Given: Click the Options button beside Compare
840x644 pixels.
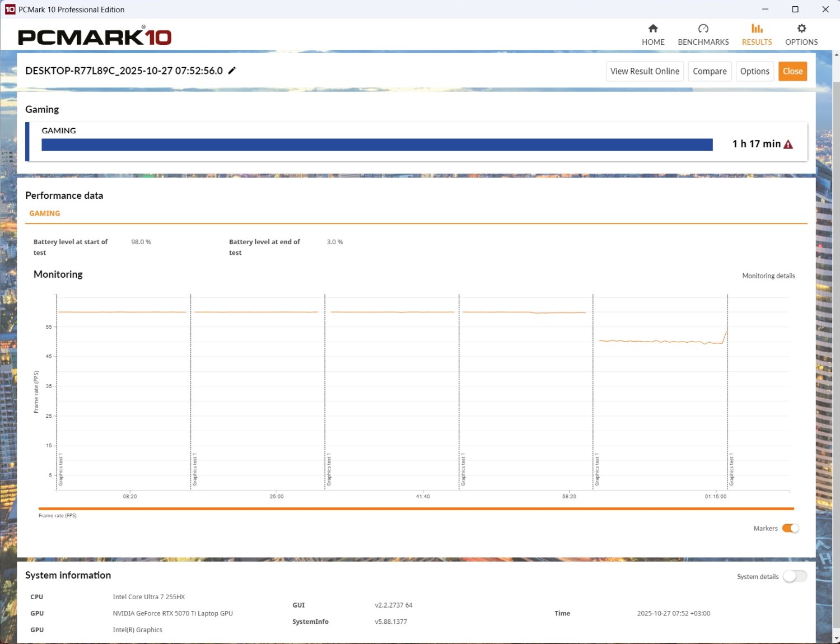Looking at the screenshot, I should click(754, 71).
